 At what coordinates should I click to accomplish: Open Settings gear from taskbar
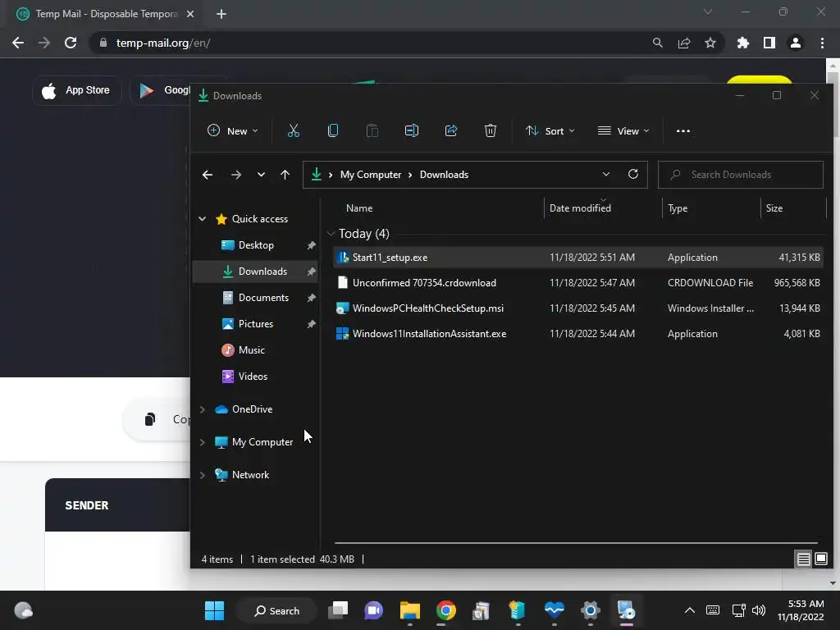click(x=590, y=610)
